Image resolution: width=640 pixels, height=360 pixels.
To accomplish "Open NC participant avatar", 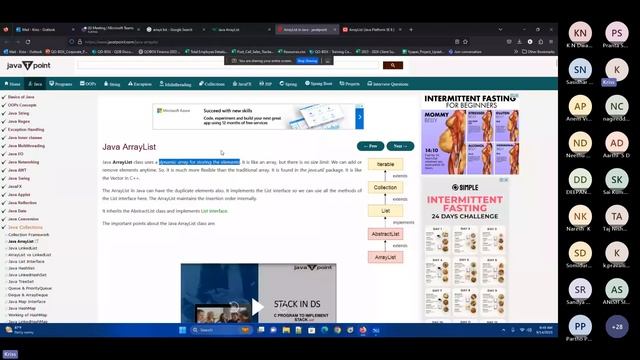I will 617,107.
